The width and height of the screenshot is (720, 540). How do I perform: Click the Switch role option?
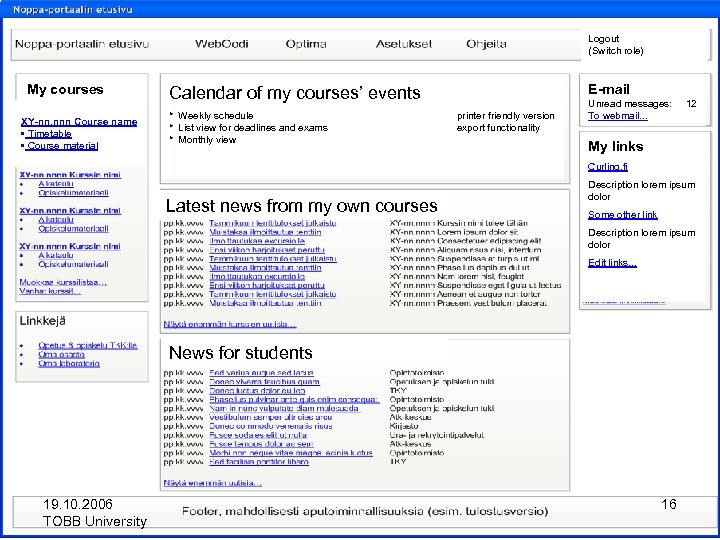pyautogui.click(x=616, y=51)
